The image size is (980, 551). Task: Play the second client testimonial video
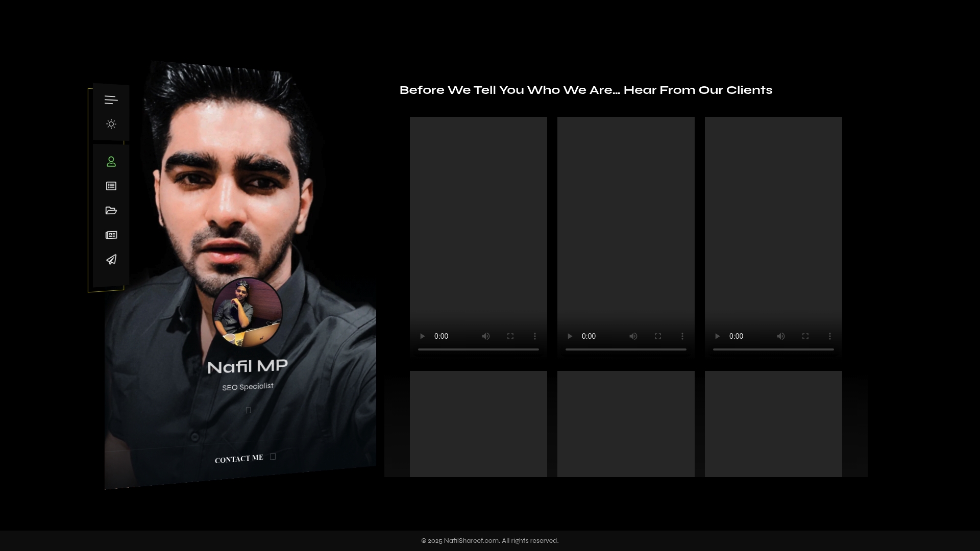pyautogui.click(x=570, y=336)
